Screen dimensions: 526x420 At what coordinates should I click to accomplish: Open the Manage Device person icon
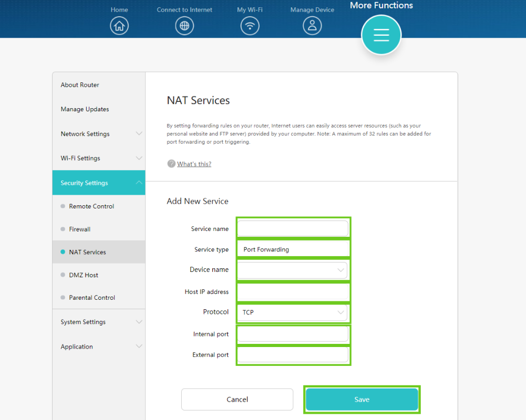[312, 25]
